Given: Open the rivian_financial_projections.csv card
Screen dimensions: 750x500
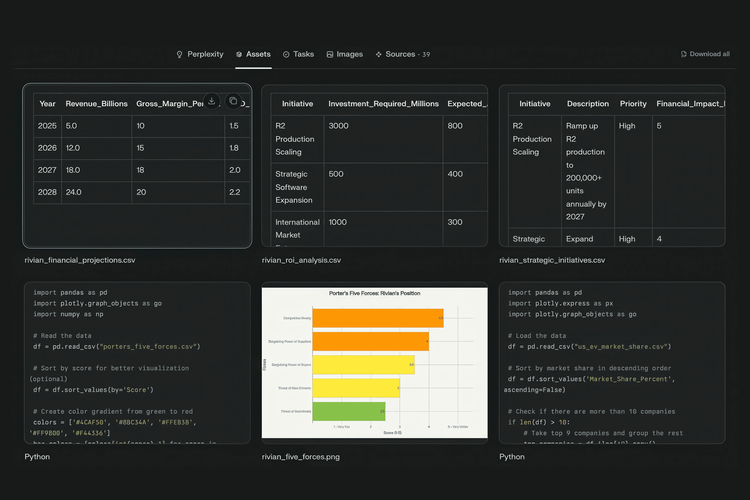Looking at the screenshot, I should point(137,166).
